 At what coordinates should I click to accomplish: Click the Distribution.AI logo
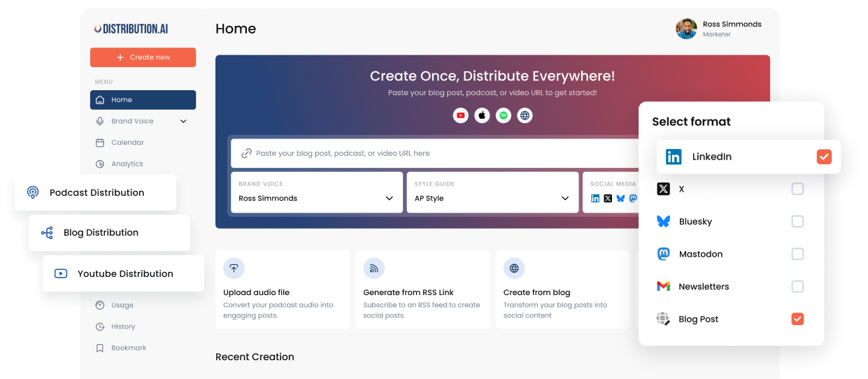point(131,29)
